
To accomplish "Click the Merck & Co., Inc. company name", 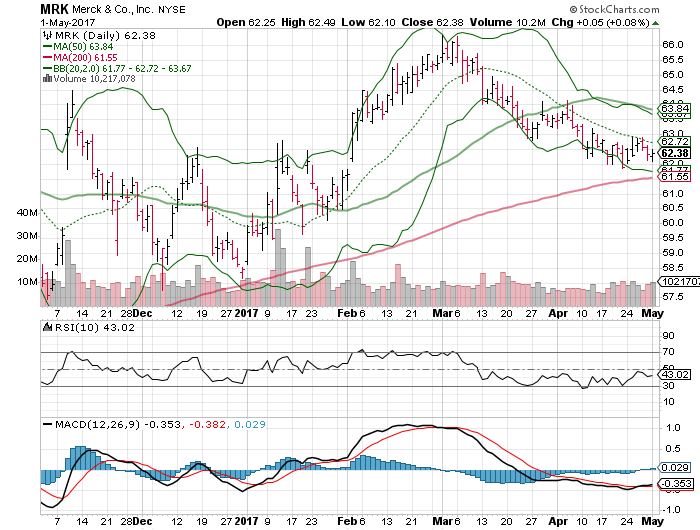I will 113,9.
